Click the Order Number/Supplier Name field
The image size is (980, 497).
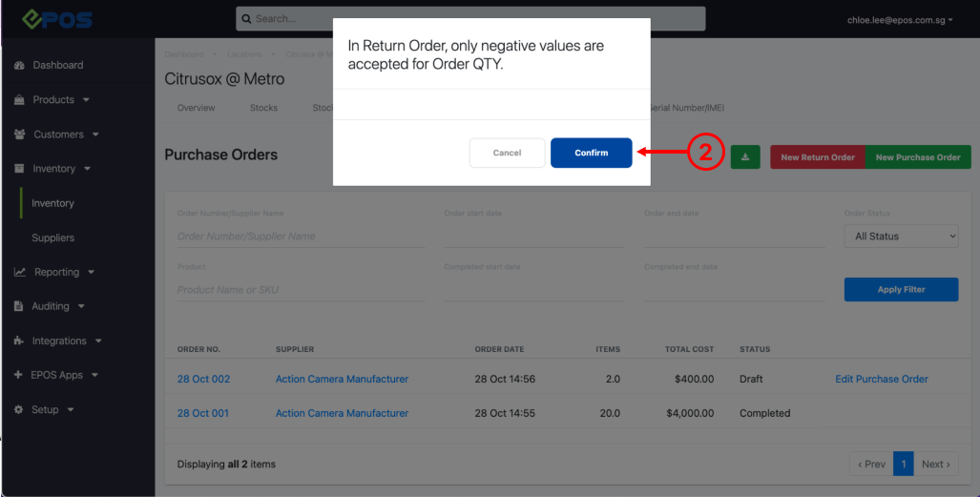pyautogui.click(x=301, y=237)
